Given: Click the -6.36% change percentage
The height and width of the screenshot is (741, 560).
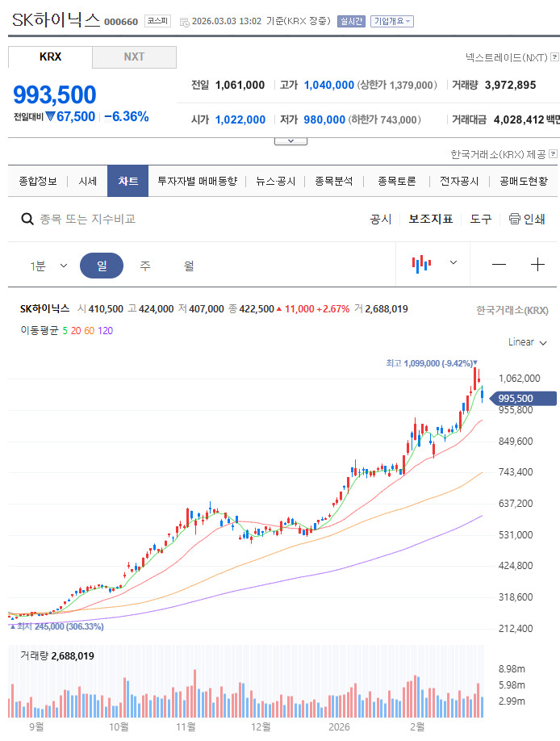Looking at the screenshot, I should click(x=126, y=116).
